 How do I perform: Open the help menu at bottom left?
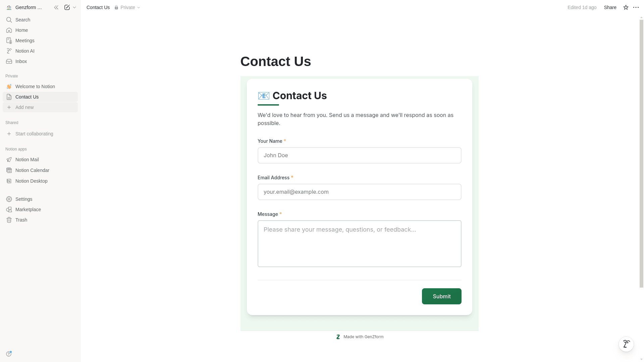click(9, 354)
